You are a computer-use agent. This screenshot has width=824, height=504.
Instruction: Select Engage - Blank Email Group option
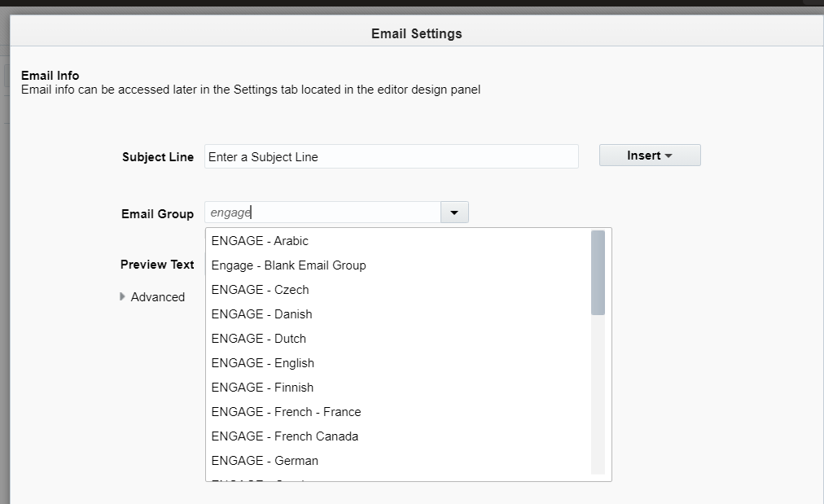coord(288,265)
